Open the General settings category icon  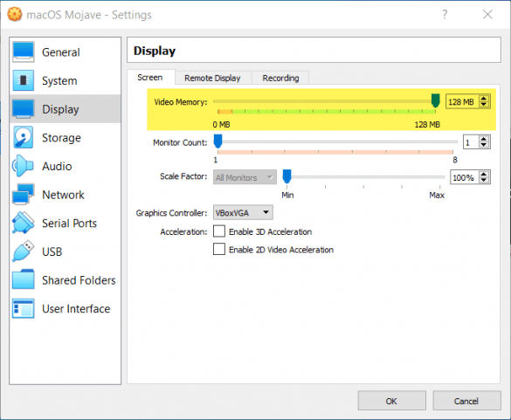pyautogui.click(x=23, y=52)
